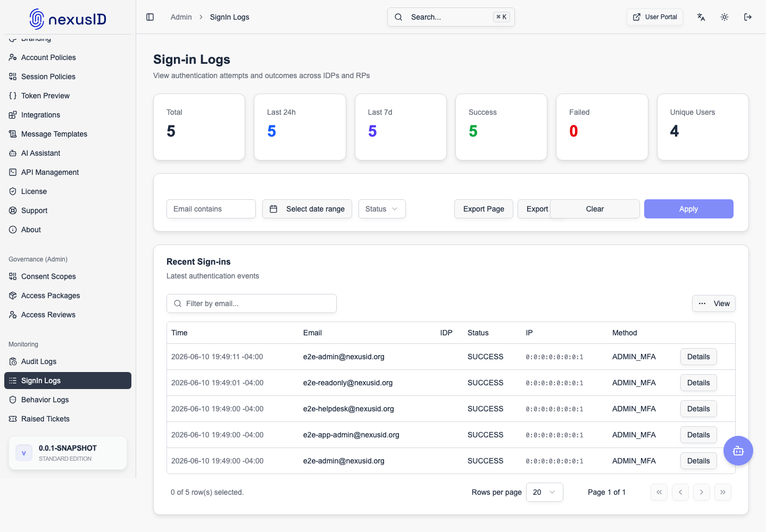Click the Apply filter button
Image resolution: width=766 pixels, height=532 pixels.
[x=688, y=209]
